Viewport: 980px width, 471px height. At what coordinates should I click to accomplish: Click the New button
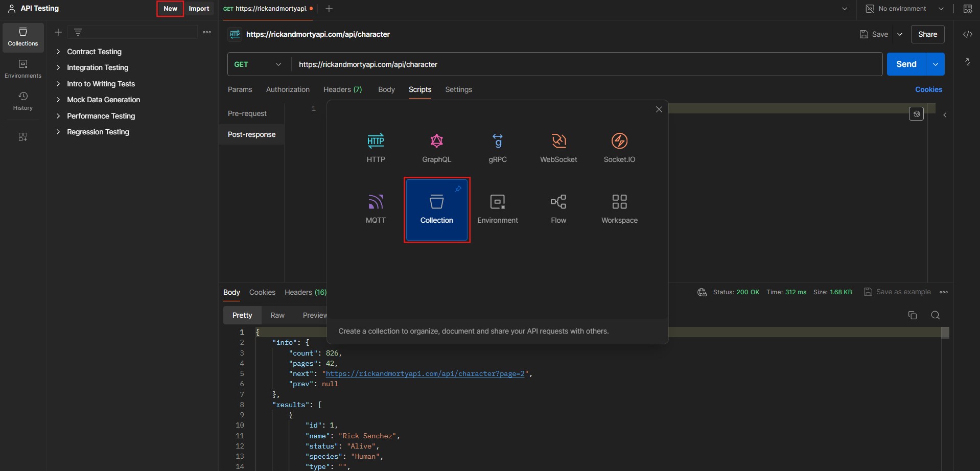(x=170, y=9)
